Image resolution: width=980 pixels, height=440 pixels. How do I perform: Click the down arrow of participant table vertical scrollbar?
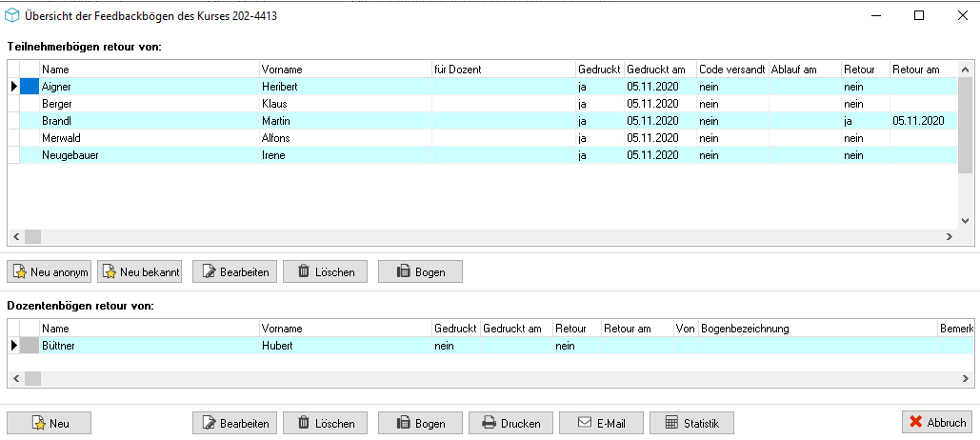click(965, 221)
